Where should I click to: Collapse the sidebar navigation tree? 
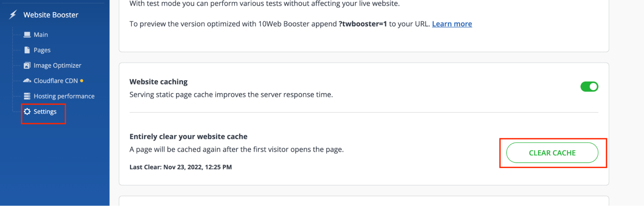pos(50,15)
